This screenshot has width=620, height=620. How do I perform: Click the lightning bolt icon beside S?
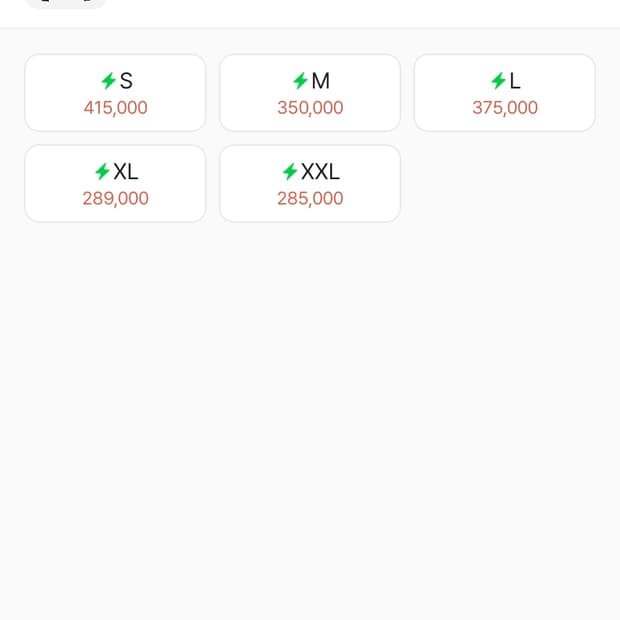coord(108,81)
